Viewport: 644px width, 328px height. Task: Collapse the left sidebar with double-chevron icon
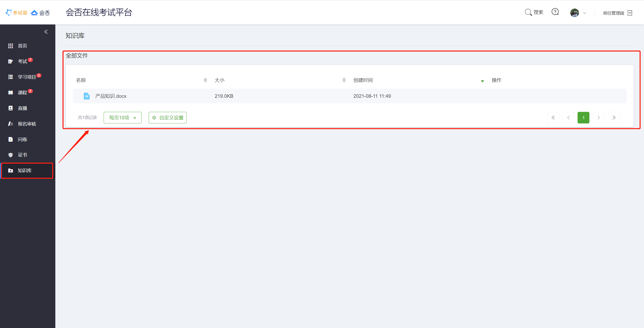click(46, 32)
